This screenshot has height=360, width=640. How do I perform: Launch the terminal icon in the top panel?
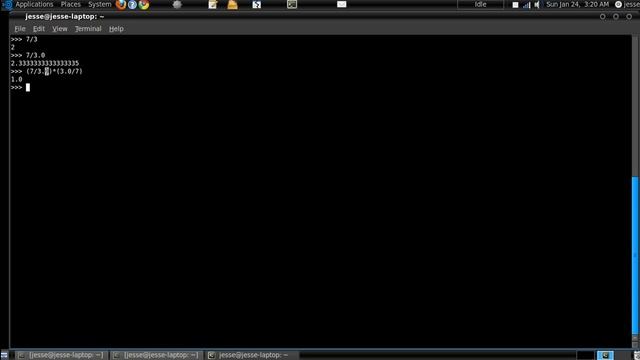292,4
